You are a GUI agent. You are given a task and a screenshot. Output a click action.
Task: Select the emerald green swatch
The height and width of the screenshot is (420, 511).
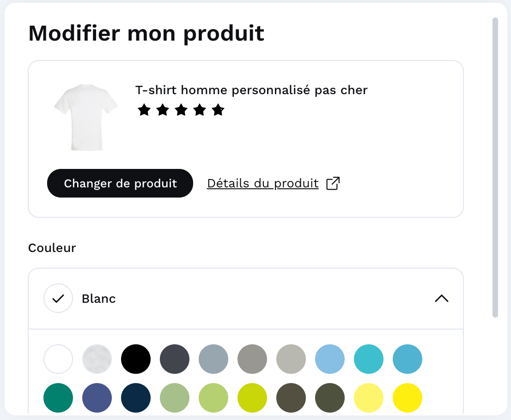point(58,397)
